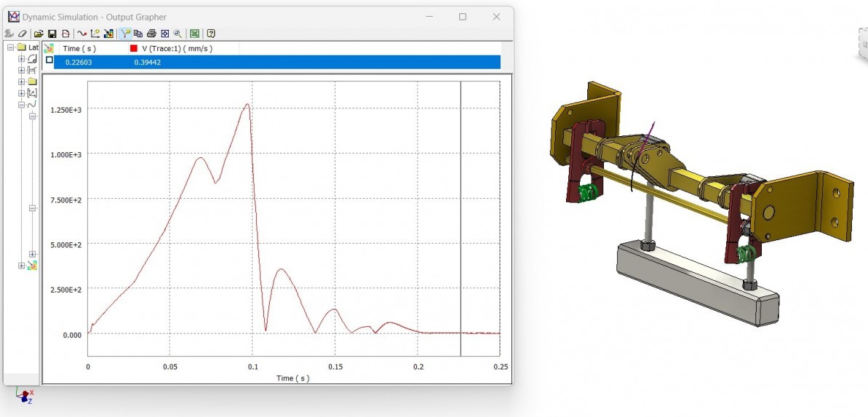Click the 'Time ( s )' column header

[80, 48]
